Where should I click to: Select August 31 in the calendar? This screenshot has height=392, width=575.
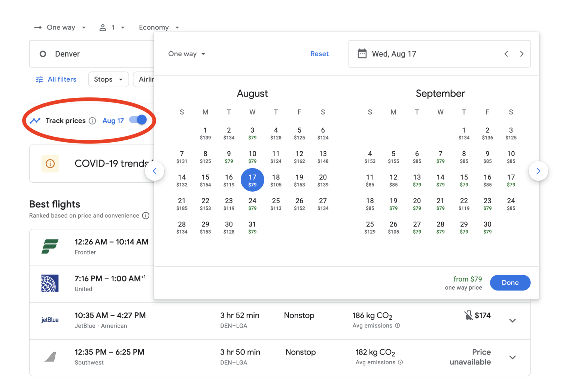[252, 228]
